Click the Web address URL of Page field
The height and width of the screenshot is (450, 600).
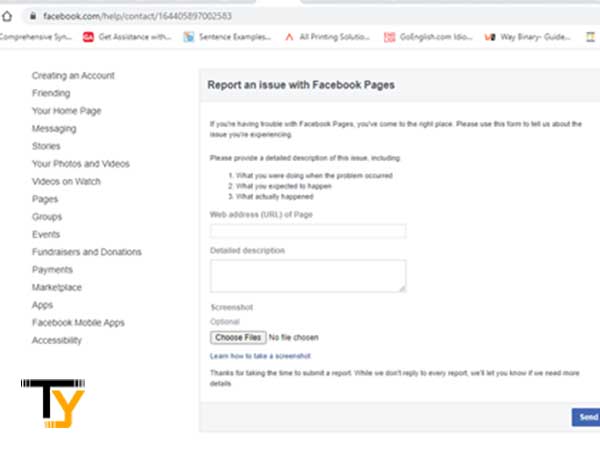[x=308, y=231]
